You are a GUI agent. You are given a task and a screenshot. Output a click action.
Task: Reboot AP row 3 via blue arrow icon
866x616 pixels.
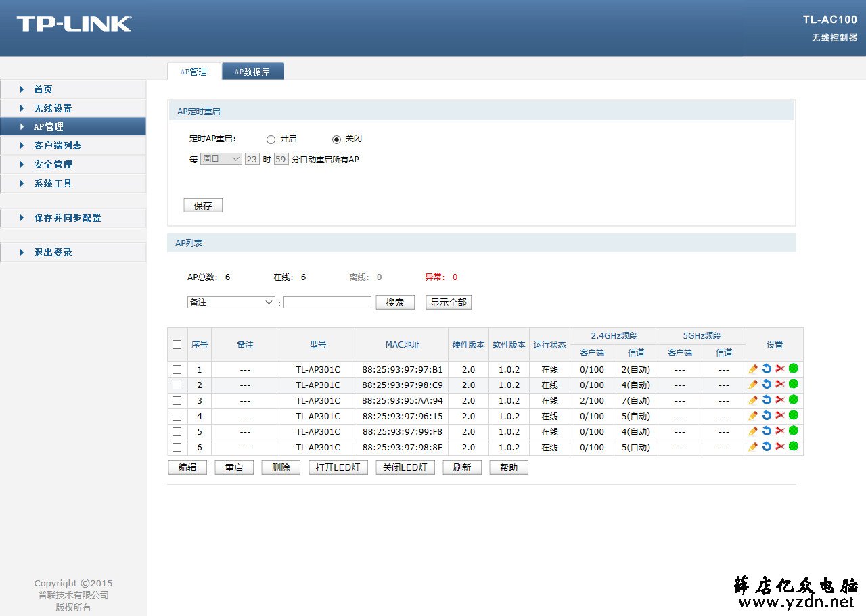(x=767, y=400)
